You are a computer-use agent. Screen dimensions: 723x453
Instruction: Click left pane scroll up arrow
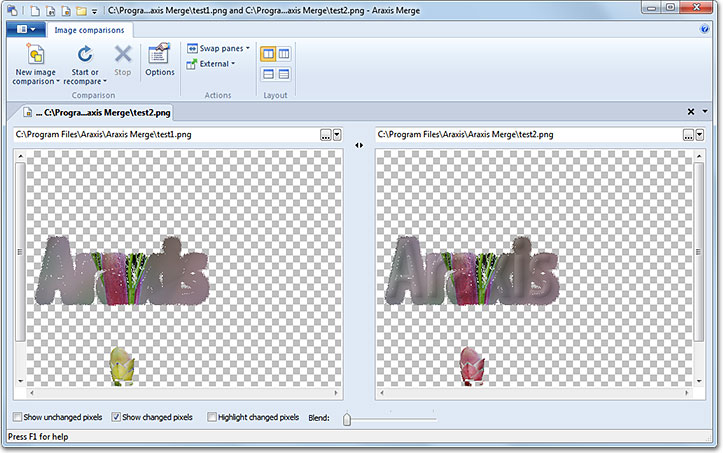point(20,156)
